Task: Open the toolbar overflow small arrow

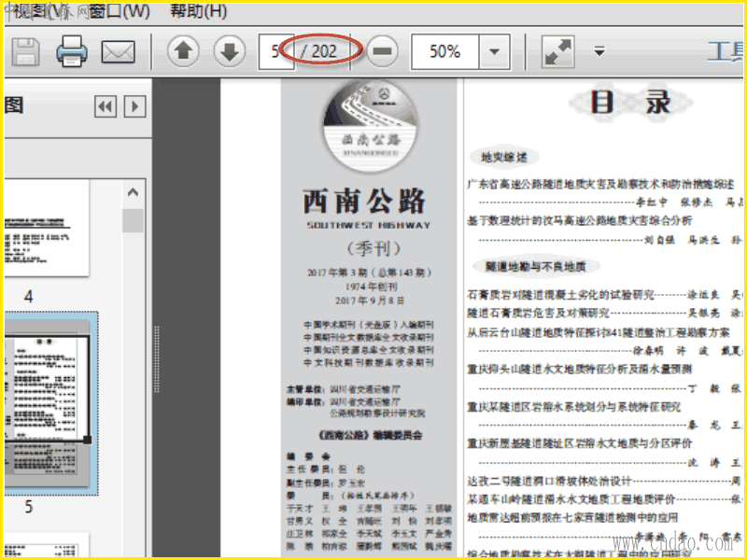Action: coord(599,50)
